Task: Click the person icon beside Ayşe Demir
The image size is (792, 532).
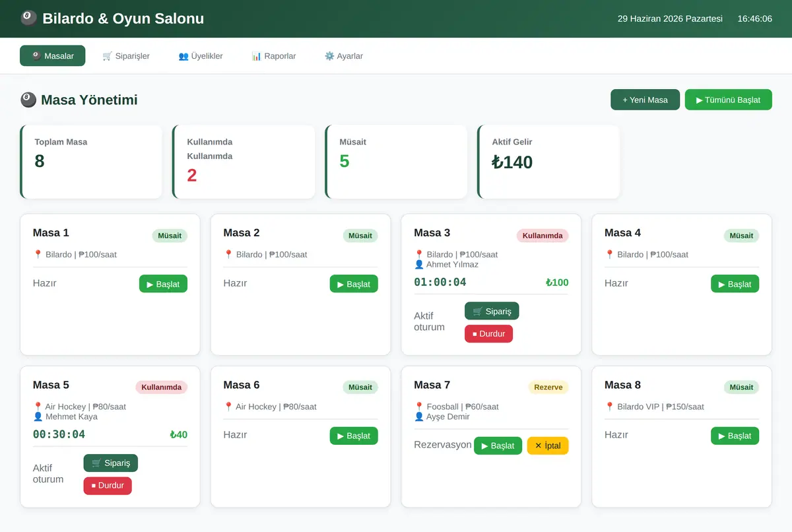Action: point(418,416)
